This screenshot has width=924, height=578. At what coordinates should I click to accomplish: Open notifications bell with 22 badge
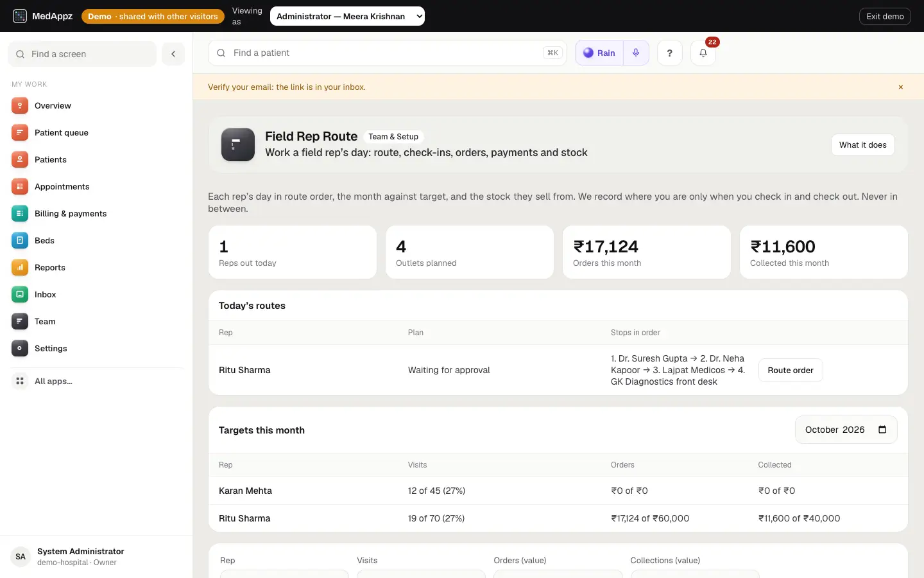[703, 53]
